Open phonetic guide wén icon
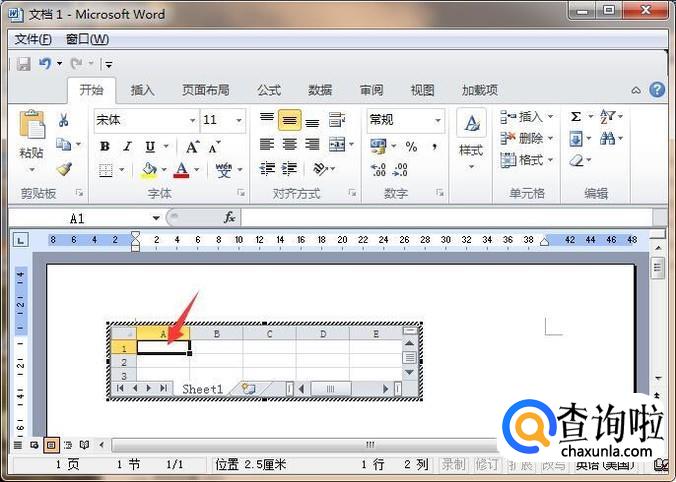The image size is (676, 482). point(224,170)
